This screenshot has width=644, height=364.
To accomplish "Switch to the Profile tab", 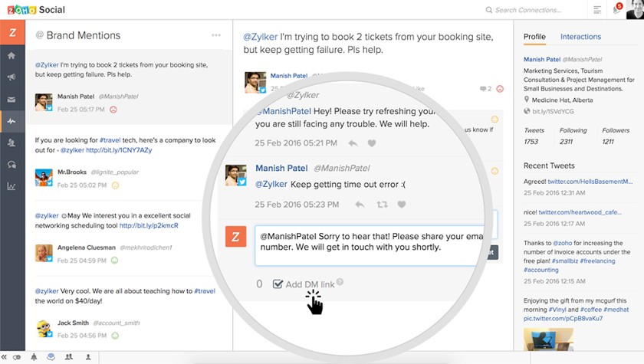I will (534, 37).
